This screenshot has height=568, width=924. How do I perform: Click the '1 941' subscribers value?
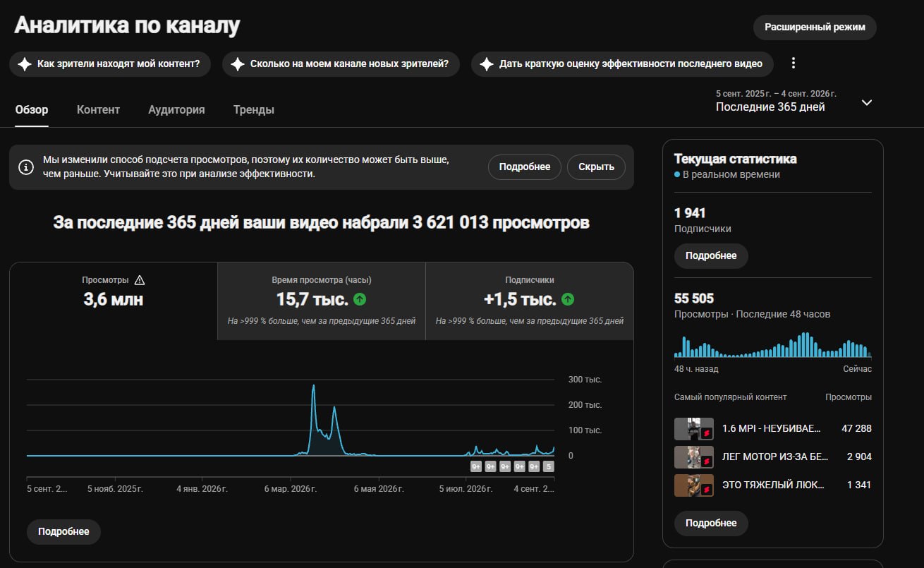click(x=690, y=213)
